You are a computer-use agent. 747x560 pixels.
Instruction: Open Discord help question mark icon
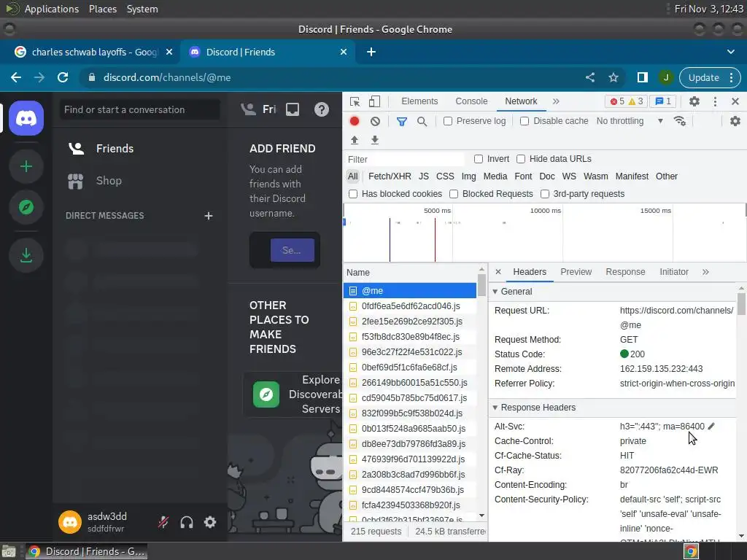(322, 109)
